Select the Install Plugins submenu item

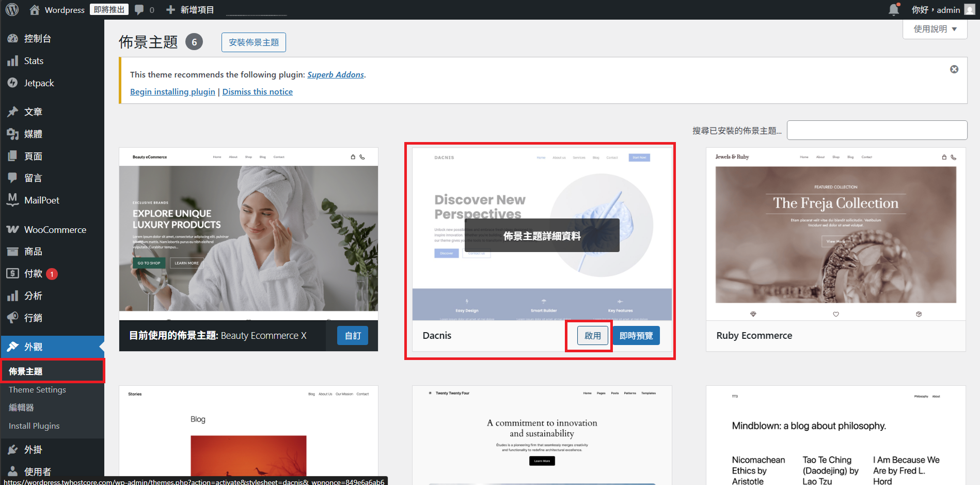(x=34, y=426)
